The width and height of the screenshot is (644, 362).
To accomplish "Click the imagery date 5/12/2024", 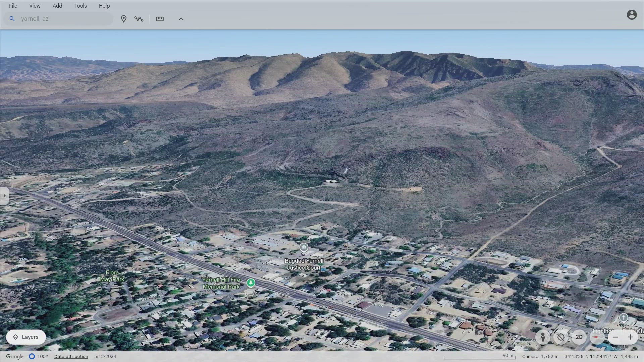I will coord(105,356).
